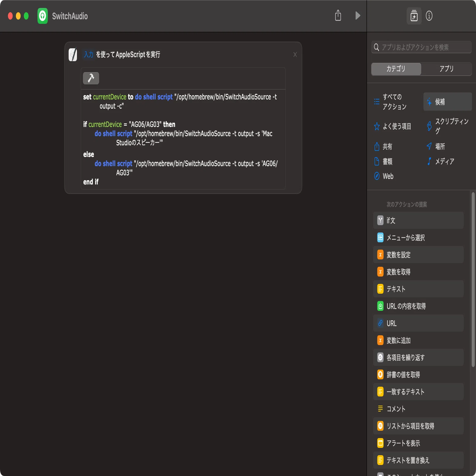Add the メニューから選択 action
Viewport: 476px width, 476px height.
[x=418, y=237]
